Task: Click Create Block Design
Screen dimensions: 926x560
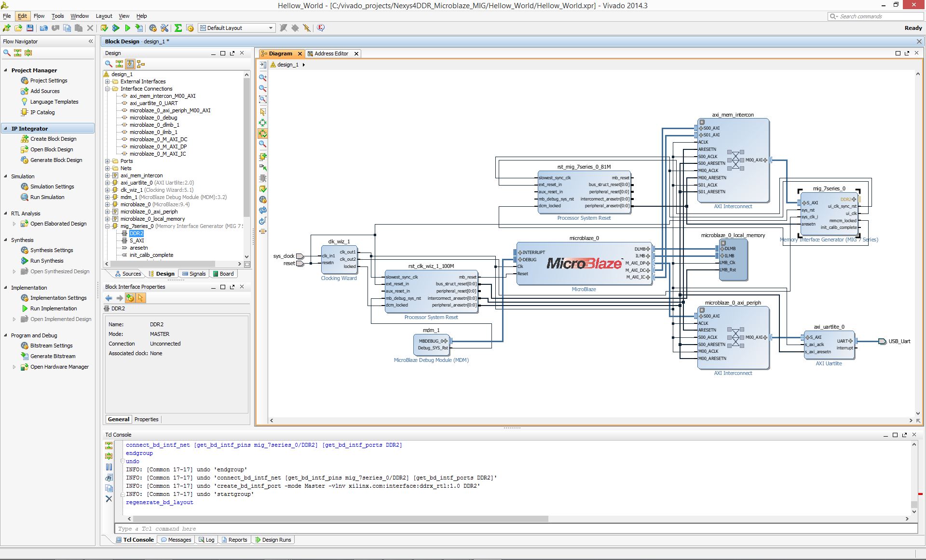Action: coord(54,139)
